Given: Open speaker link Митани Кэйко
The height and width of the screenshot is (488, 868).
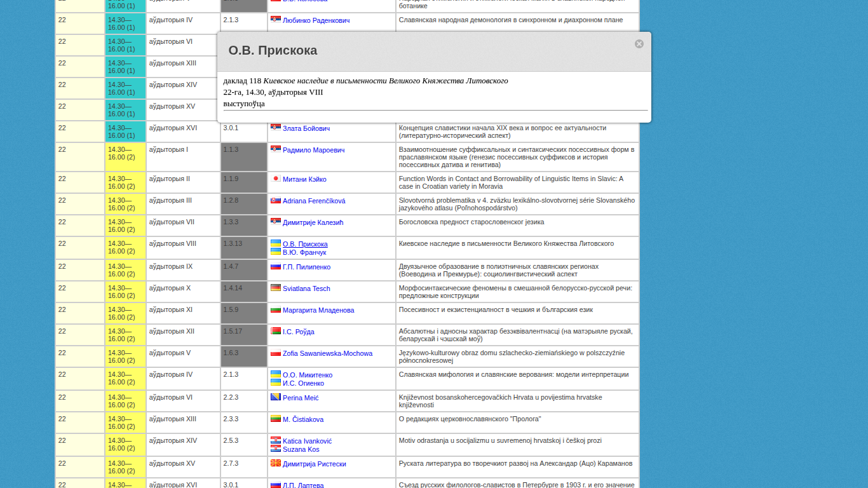Looking at the screenshot, I should (304, 179).
